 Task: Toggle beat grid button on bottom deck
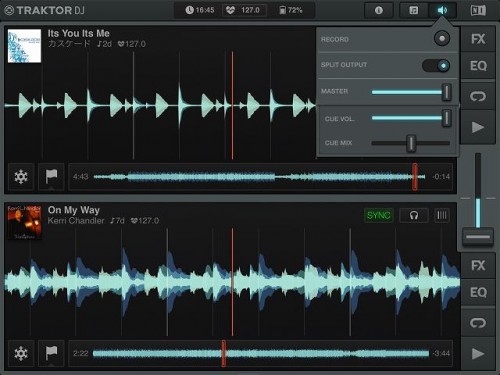[442, 215]
